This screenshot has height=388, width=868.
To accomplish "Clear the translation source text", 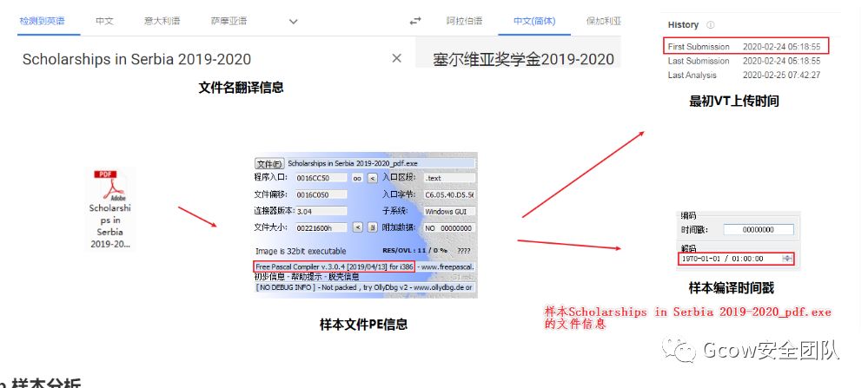I will 396,58.
